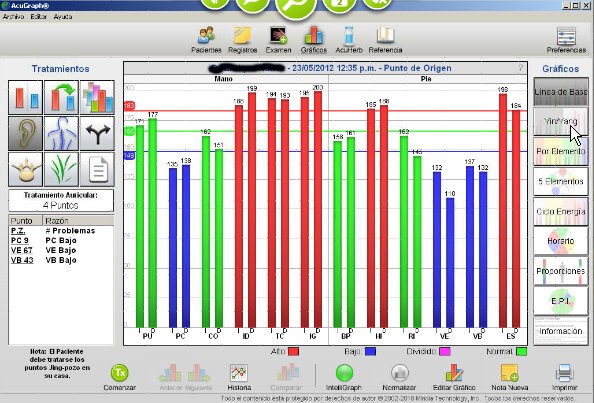Select the ear auricular treatment icon

(x=25, y=133)
